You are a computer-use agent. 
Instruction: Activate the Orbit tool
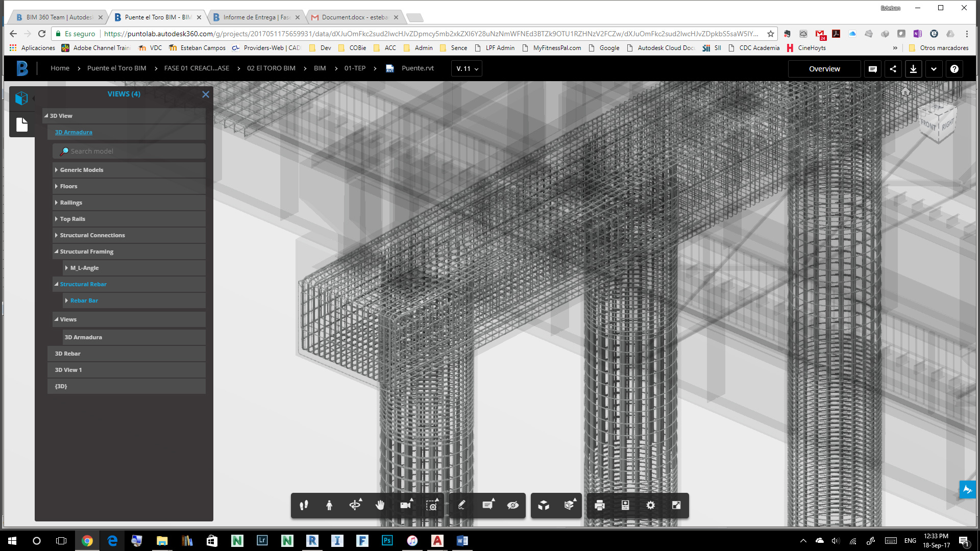click(355, 505)
